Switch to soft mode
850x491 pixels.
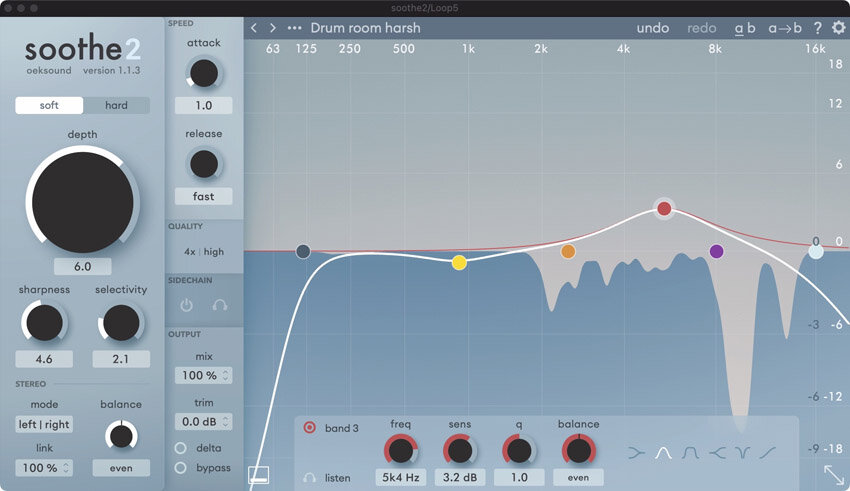49,105
